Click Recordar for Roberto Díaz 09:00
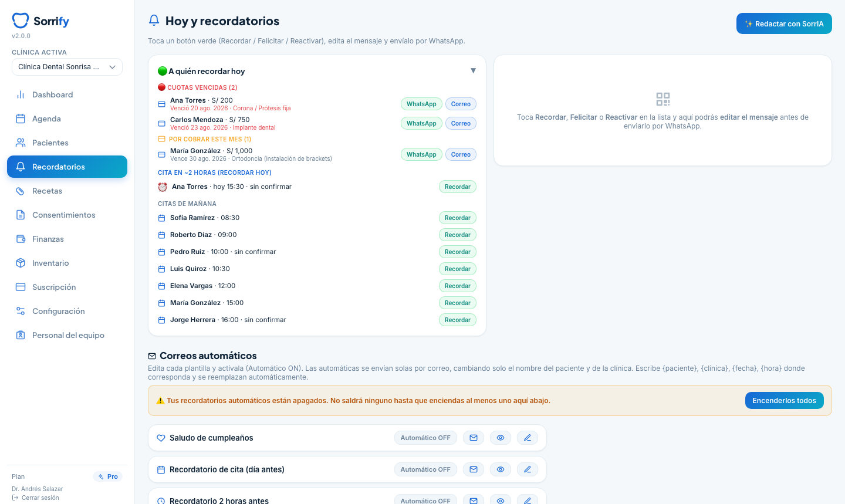Screen dimensions: 845x504 pos(458,235)
